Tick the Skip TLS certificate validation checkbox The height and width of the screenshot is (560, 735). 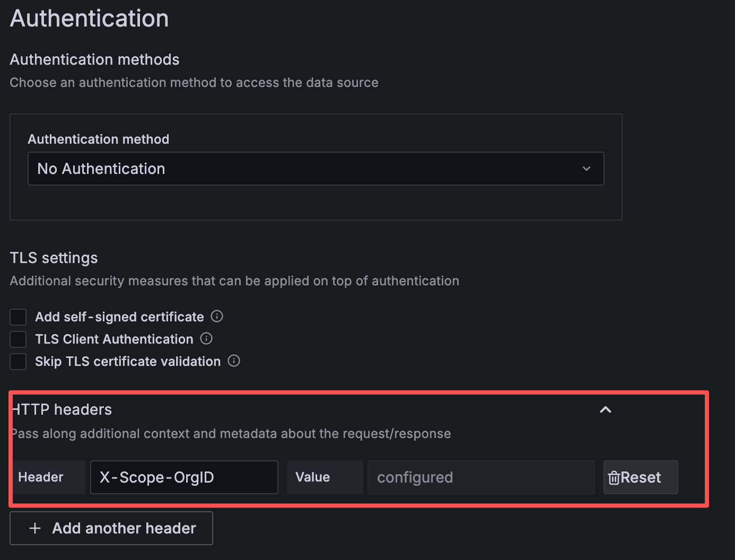click(18, 362)
